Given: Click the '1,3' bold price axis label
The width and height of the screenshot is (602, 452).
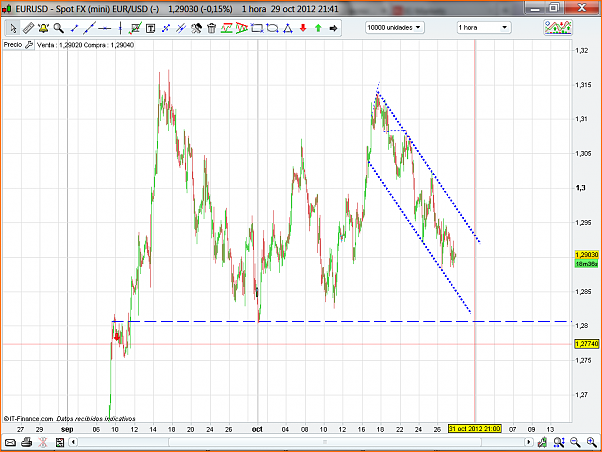Looking at the screenshot, I should point(580,188).
